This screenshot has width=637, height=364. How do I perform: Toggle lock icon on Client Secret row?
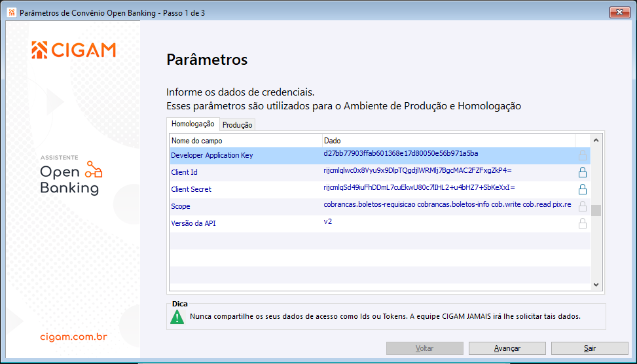[x=583, y=190]
